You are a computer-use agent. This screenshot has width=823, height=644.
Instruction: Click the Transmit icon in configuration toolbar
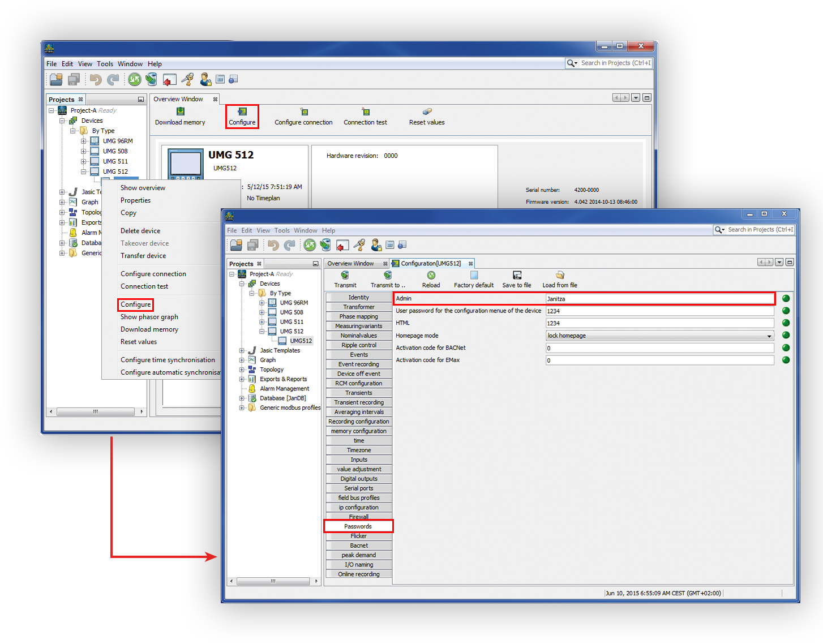(x=345, y=276)
